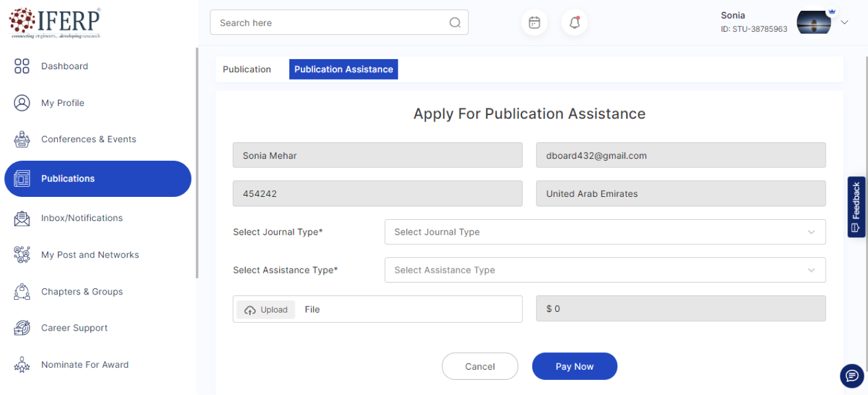Expand the Select Journal Type dropdown
Viewport: 868px width, 395px height.
tap(605, 232)
